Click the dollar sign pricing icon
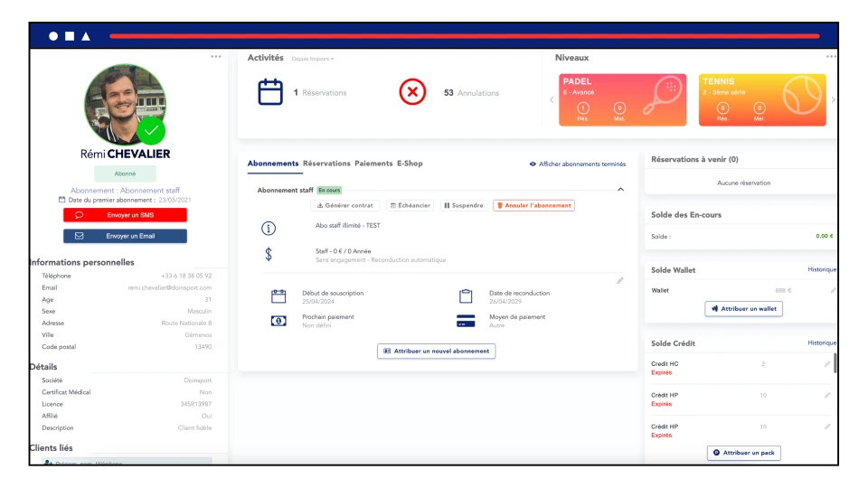Viewport: 868px width, 488px height. (269, 254)
